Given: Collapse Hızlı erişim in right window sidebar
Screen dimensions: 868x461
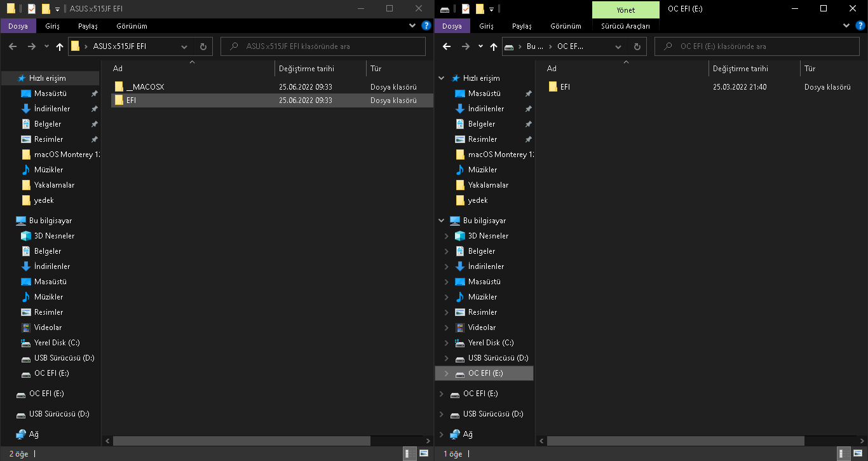Looking at the screenshot, I should (442, 78).
